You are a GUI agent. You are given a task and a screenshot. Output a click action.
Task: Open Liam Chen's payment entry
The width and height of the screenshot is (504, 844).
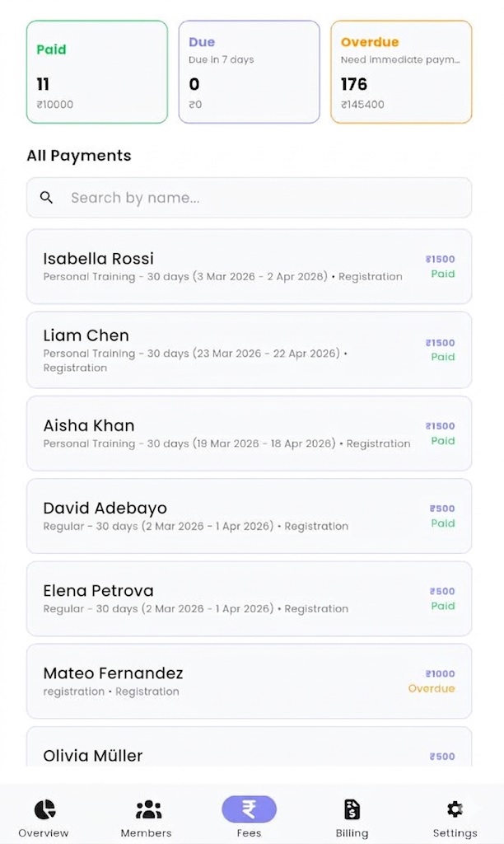click(249, 350)
